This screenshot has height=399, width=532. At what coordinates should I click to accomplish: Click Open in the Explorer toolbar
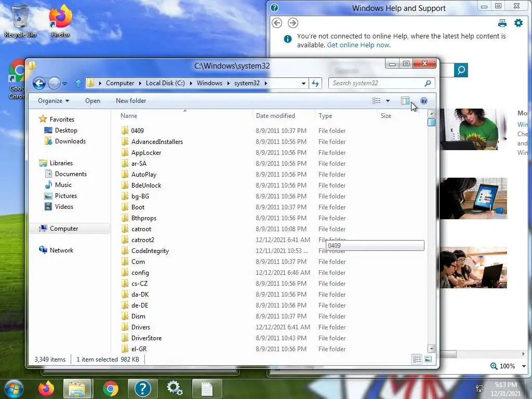point(92,101)
